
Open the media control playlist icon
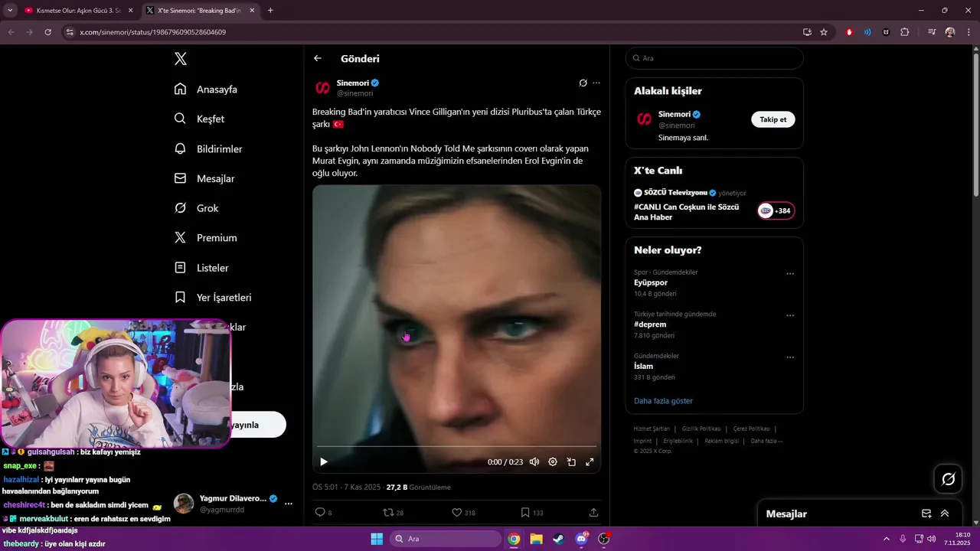(x=932, y=32)
